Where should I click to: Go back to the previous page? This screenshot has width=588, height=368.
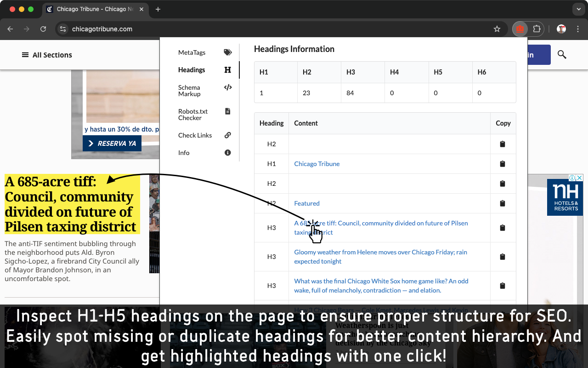pyautogui.click(x=10, y=29)
